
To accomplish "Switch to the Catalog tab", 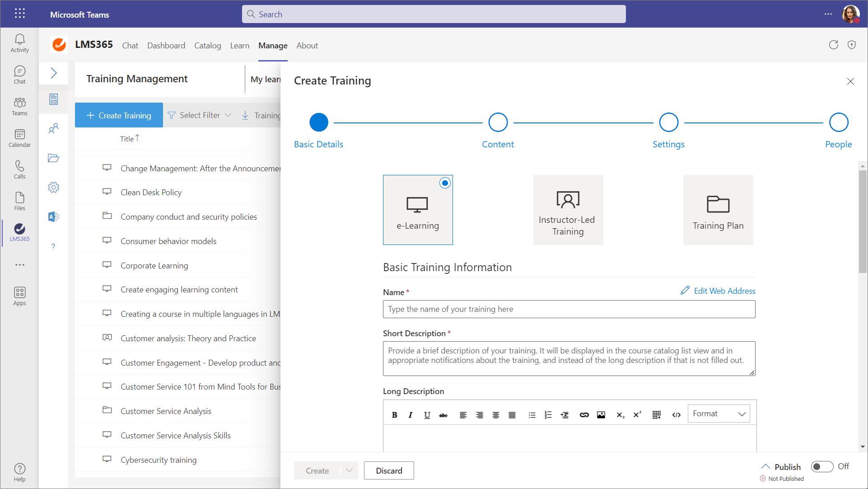I will (x=208, y=46).
